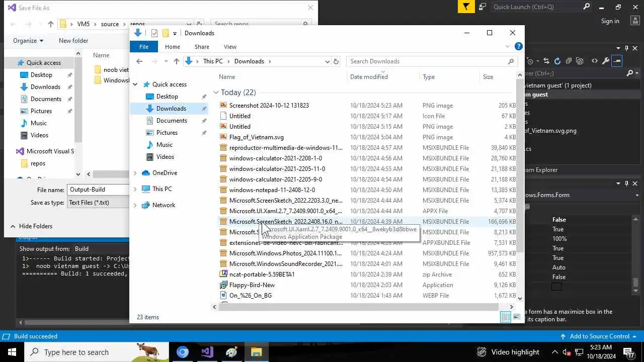Click the Solution Explorer collapse all icon
The image size is (644, 362).
click(569, 61)
